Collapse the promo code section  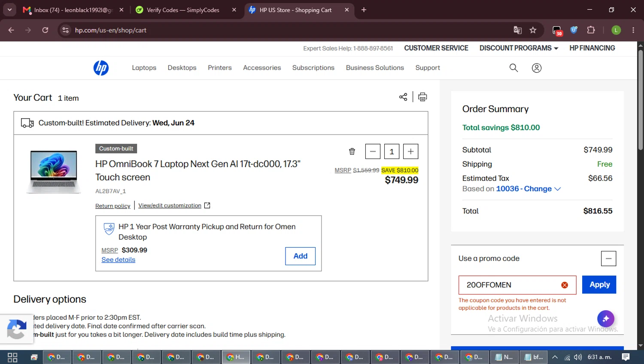pos(608,258)
